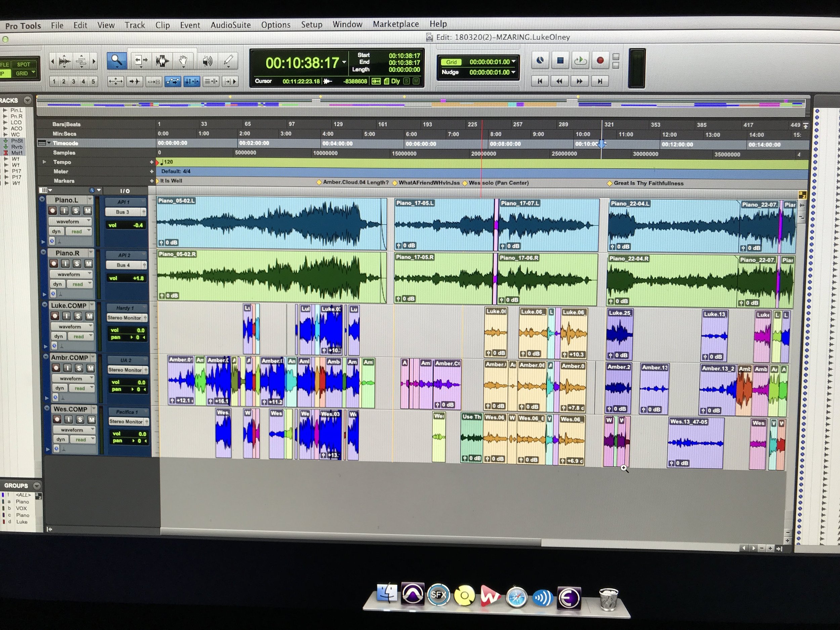This screenshot has height=630, width=840.
Task: Open the File menu
Action: click(57, 26)
